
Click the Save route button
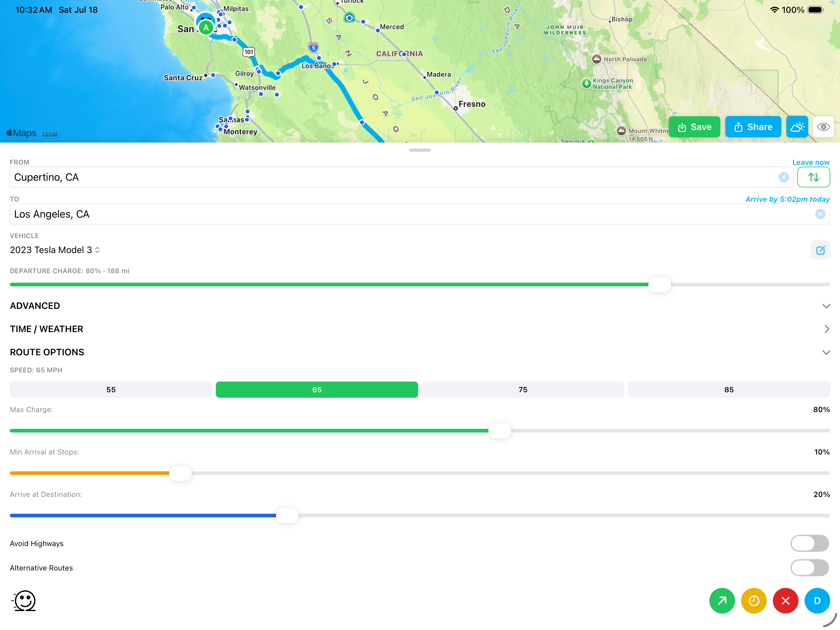click(694, 127)
